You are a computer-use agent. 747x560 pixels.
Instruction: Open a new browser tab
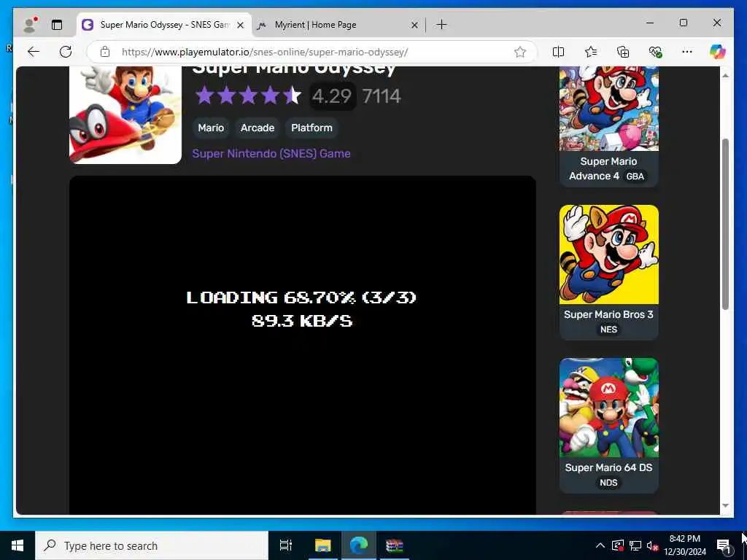pyautogui.click(x=441, y=25)
